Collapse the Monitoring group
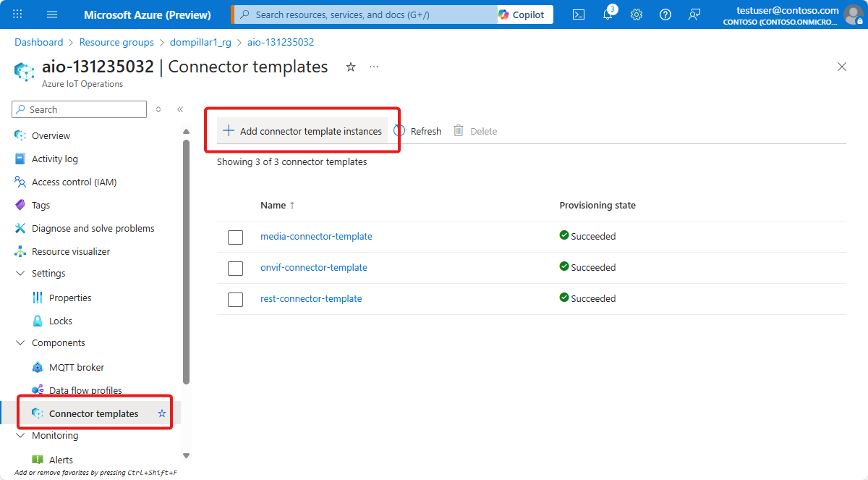Image resolution: width=868 pixels, height=480 pixels. point(20,435)
